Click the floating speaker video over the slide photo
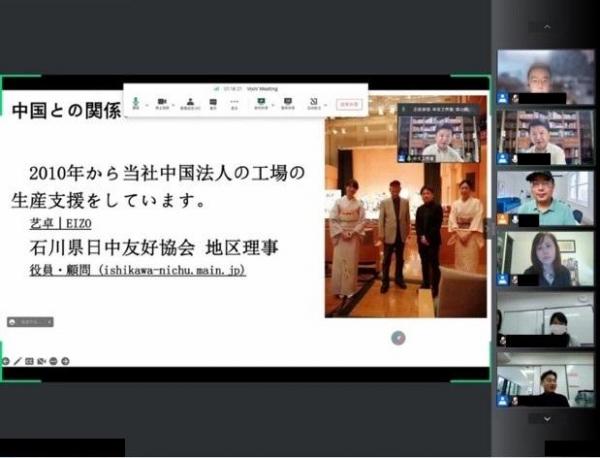600x458 pixels. 439,133
